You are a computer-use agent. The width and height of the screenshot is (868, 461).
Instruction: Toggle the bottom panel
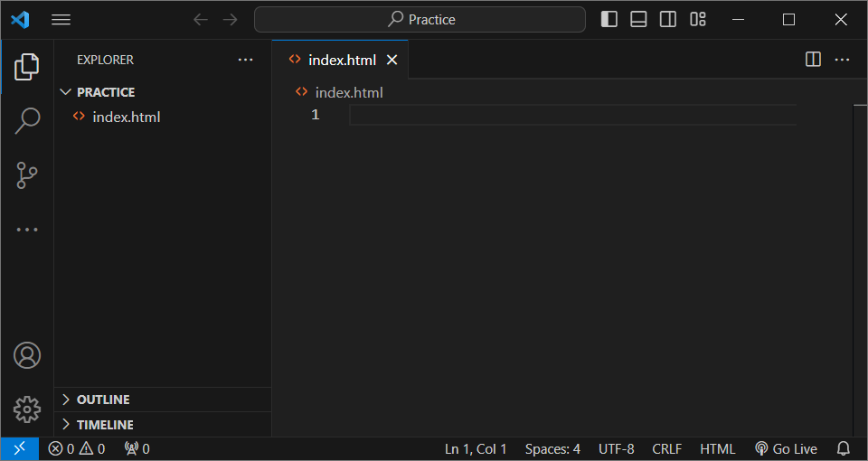click(x=638, y=19)
